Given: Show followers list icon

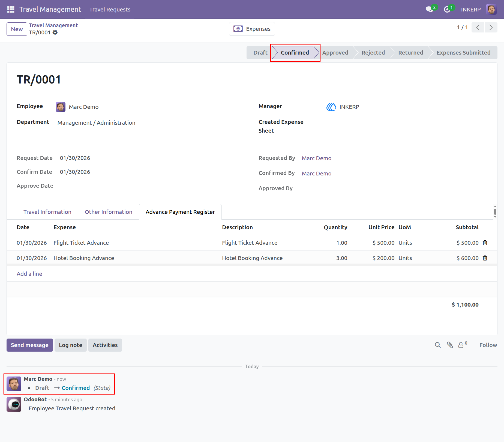Looking at the screenshot, I should click(x=462, y=345).
